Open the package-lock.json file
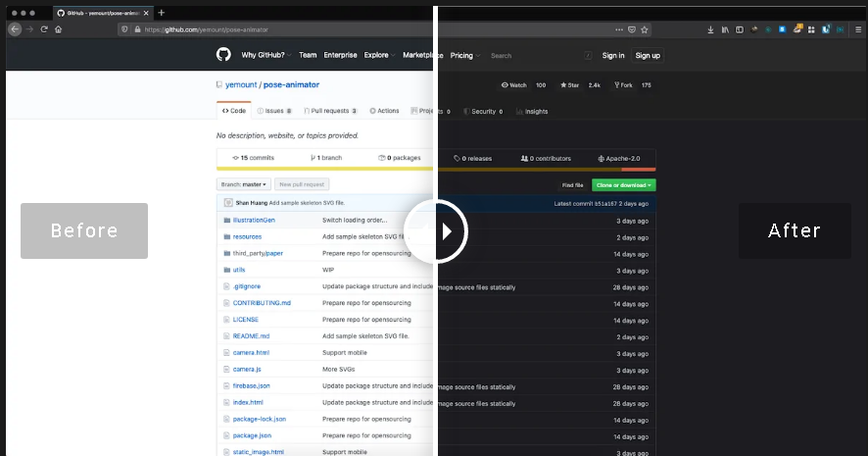This screenshot has height=456, width=868. click(x=259, y=420)
